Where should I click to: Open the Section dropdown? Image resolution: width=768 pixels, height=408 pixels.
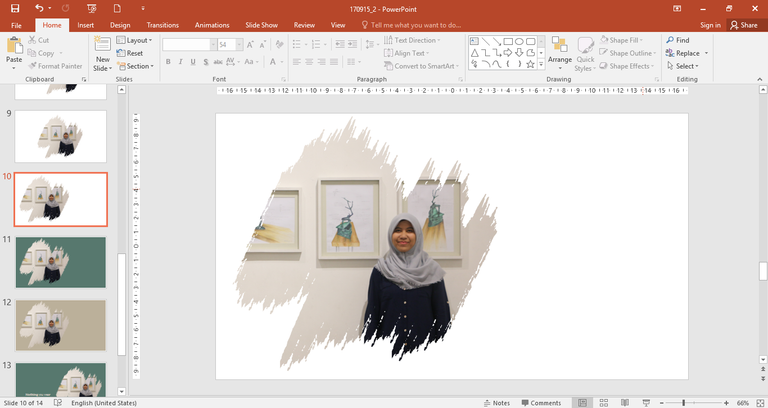[136, 66]
